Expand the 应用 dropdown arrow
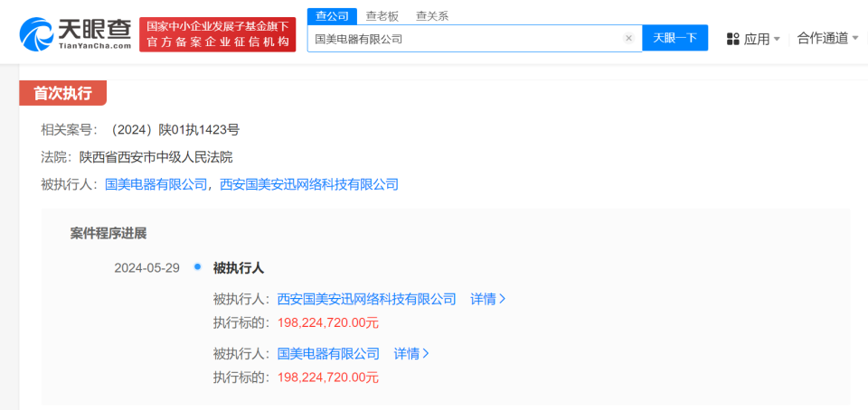 click(x=777, y=39)
